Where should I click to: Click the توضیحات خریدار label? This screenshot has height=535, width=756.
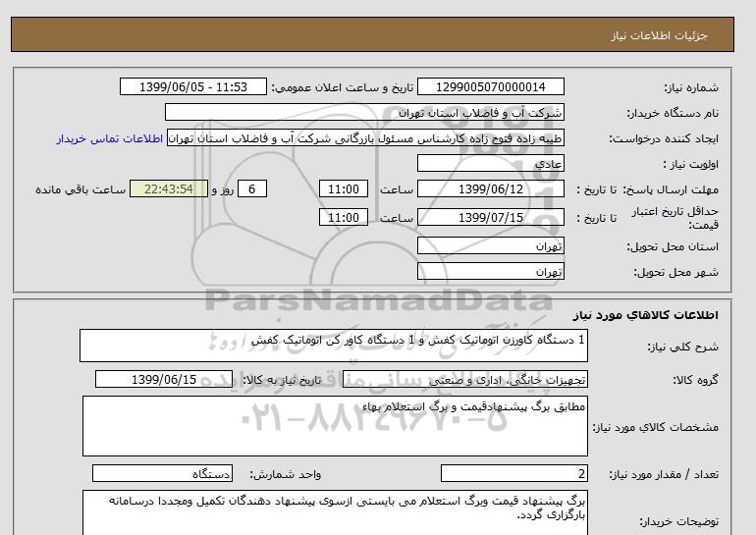click(678, 521)
